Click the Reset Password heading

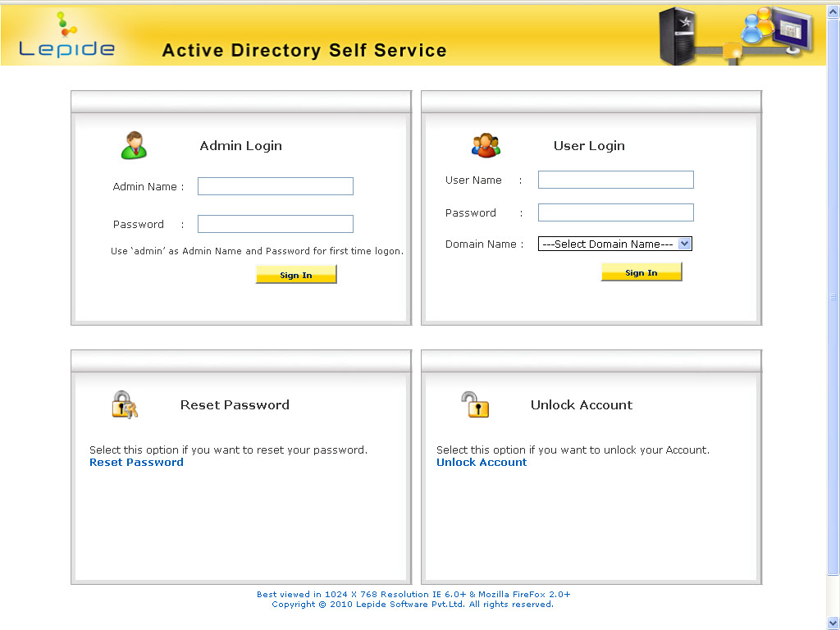point(235,405)
